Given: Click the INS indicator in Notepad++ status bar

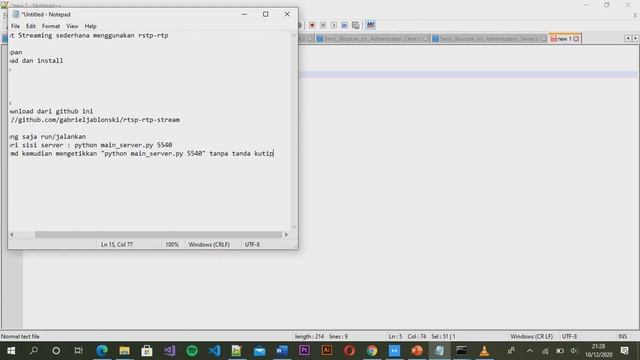Looking at the screenshot, I should tap(622, 337).
